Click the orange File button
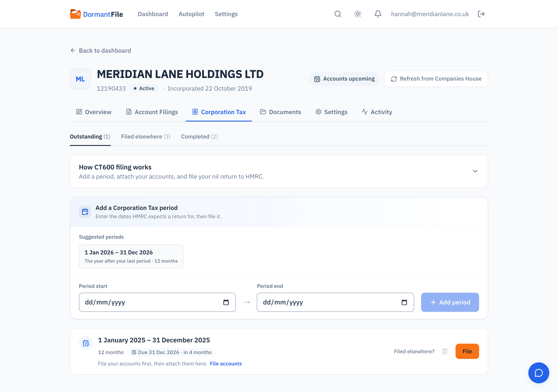Screen dimensions: 558x392 coord(467,351)
